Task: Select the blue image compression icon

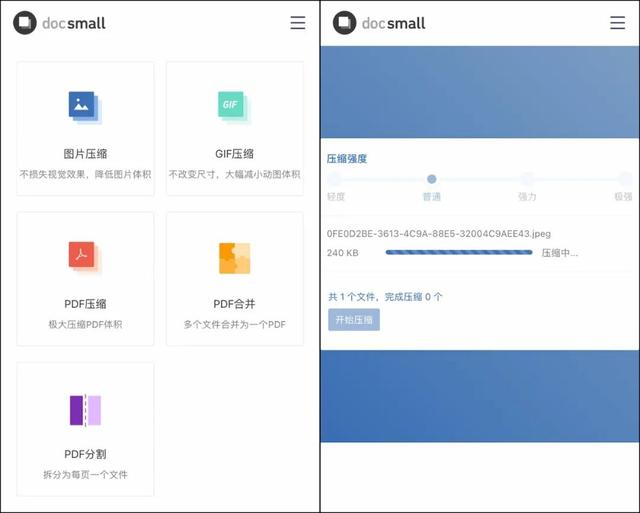Action: (x=85, y=107)
